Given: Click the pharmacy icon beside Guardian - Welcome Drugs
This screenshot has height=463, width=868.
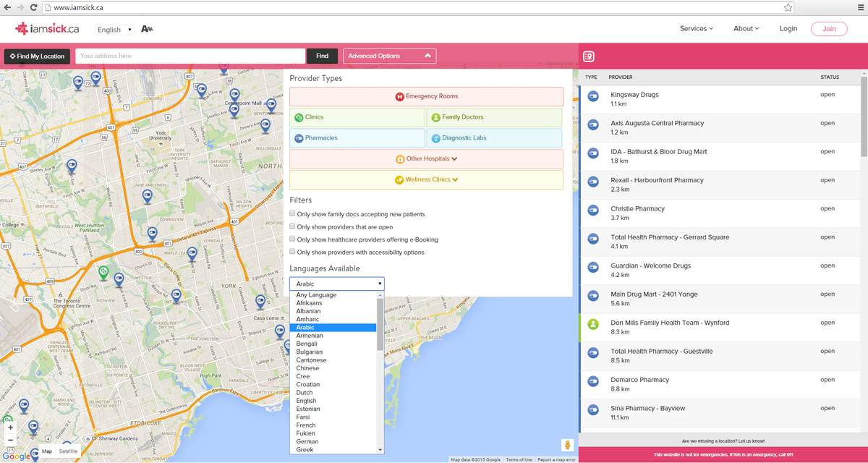Looking at the screenshot, I should coord(593,267).
